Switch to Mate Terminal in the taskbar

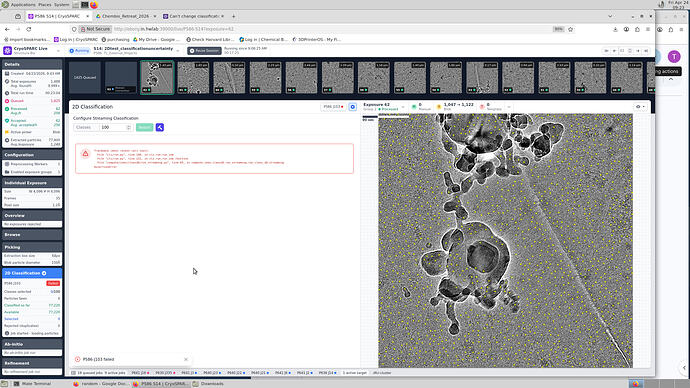(32, 384)
